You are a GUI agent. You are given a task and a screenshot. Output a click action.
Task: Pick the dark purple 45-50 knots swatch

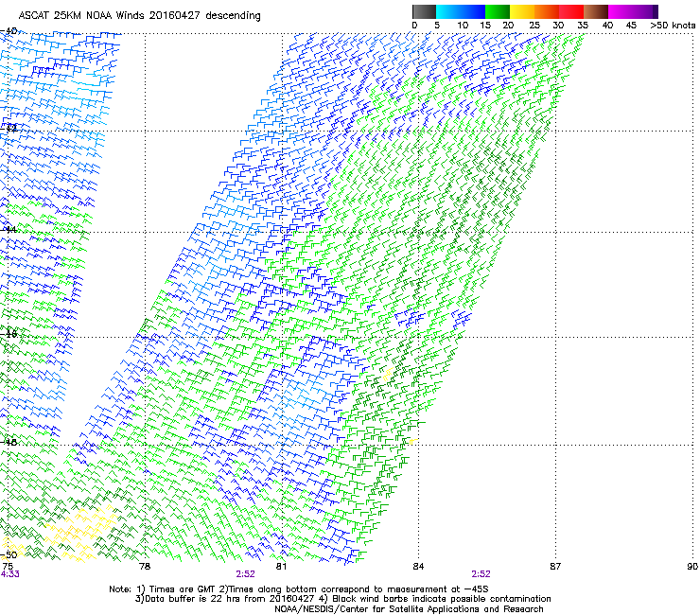pos(645,11)
